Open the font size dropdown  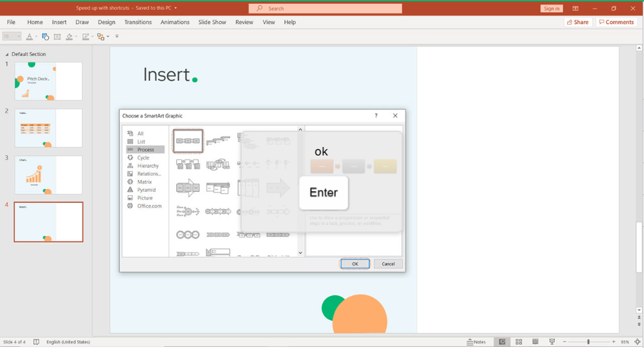point(19,36)
